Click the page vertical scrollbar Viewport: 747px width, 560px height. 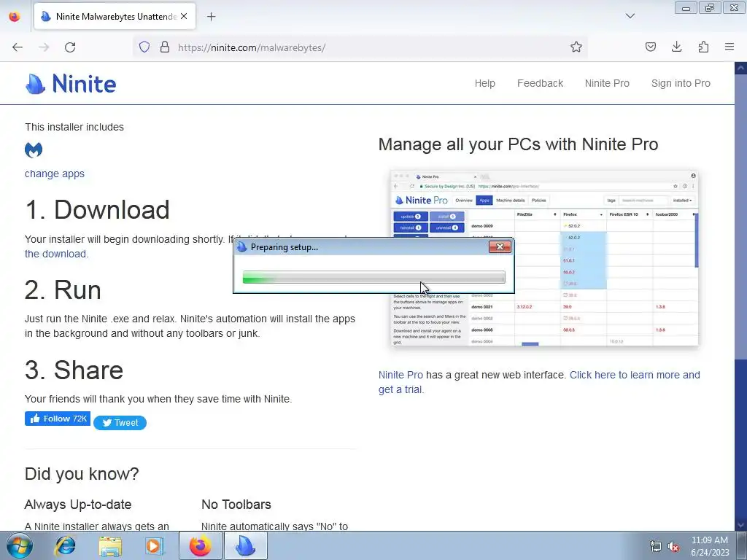740,295
